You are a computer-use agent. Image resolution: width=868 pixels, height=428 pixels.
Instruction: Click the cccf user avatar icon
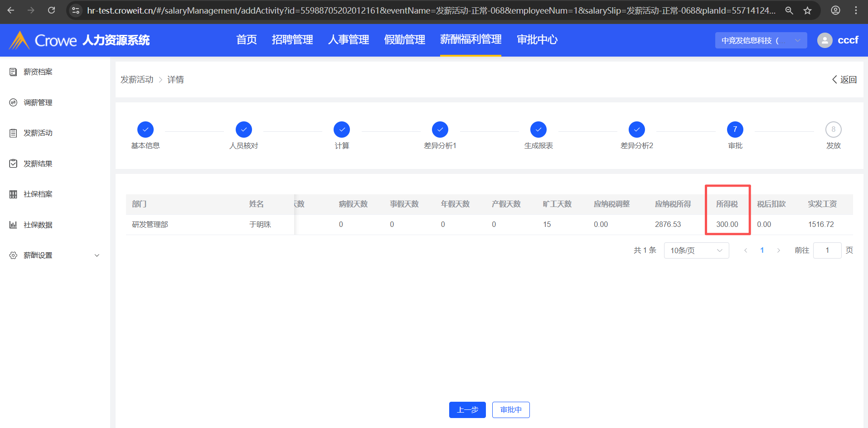point(824,40)
